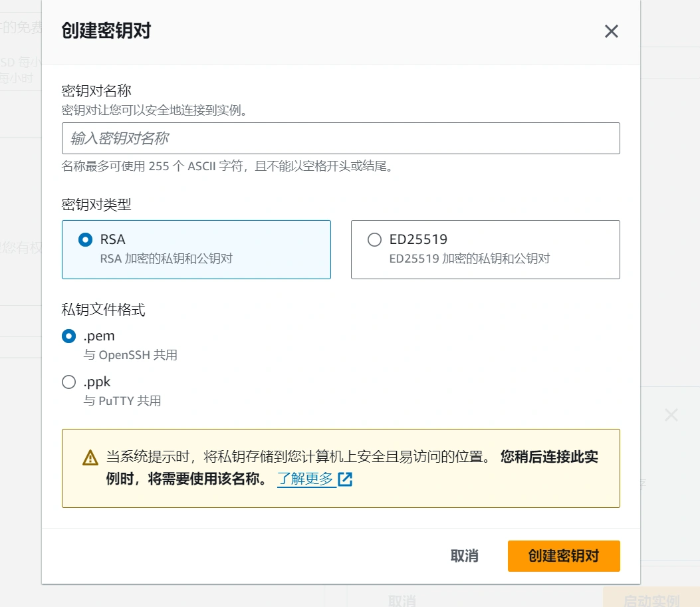Click the dimmed 启动实例 button behind the dialog

pos(651,600)
